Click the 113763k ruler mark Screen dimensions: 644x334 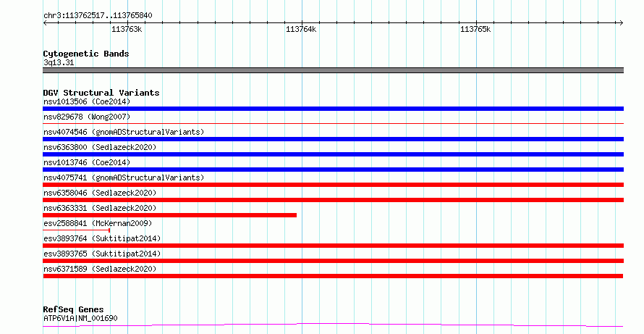point(127,29)
